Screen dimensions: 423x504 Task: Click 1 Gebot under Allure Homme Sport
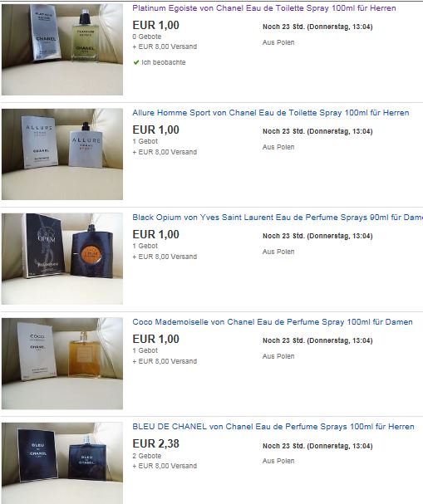(145, 141)
